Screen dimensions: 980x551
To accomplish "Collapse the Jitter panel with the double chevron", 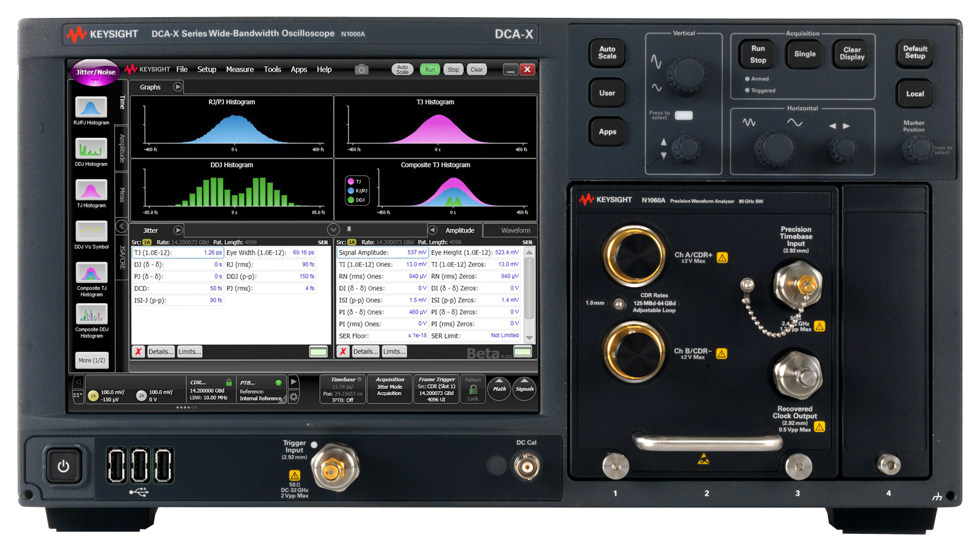I will 333,229.
